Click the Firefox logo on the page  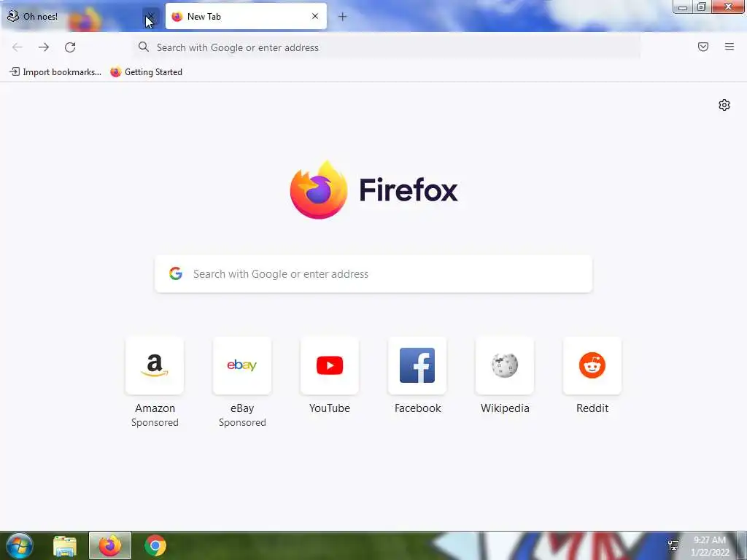click(x=373, y=190)
